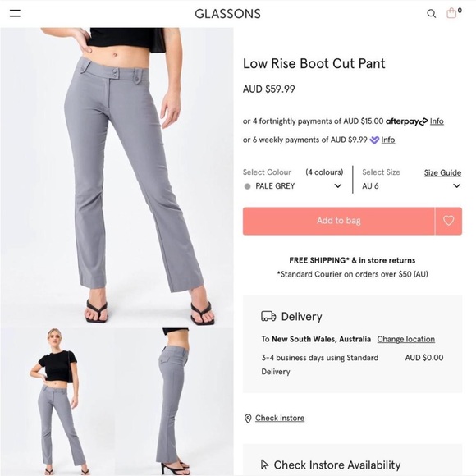Click the Add to bag button

[x=338, y=221]
